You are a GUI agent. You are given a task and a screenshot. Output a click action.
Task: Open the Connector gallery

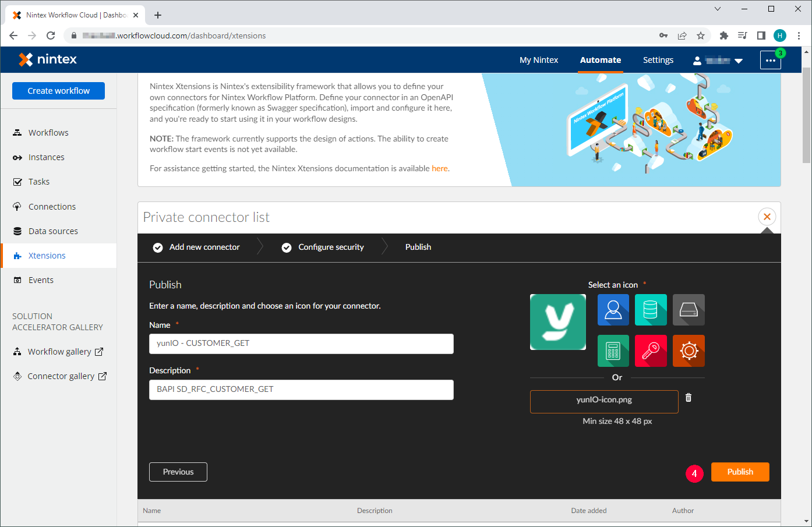pyautogui.click(x=59, y=376)
